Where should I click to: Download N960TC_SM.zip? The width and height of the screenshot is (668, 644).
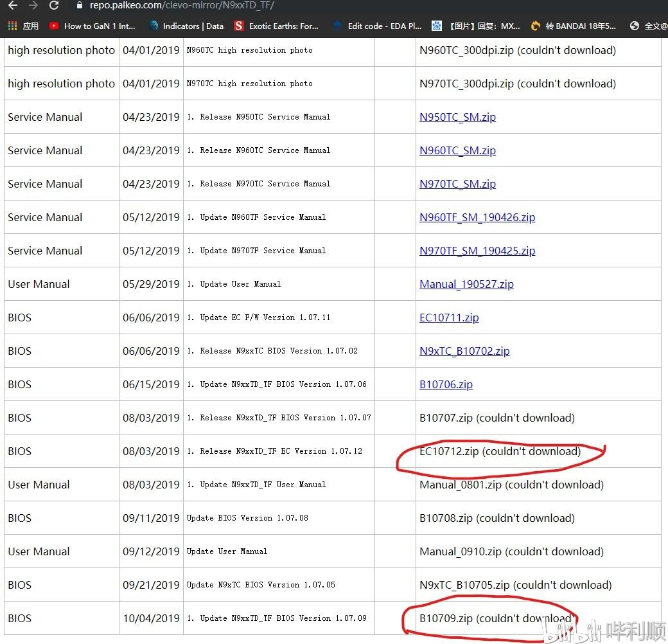(457, 150)
